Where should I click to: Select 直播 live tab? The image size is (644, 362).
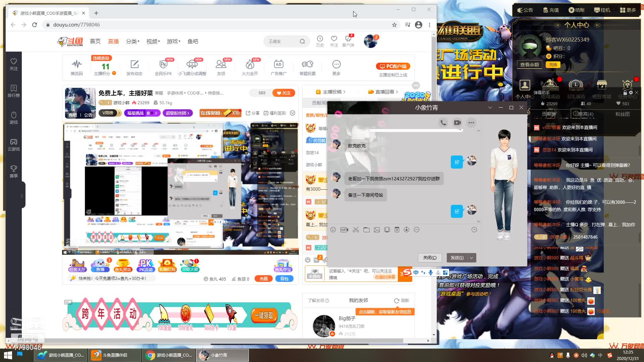tap(113, 41)
